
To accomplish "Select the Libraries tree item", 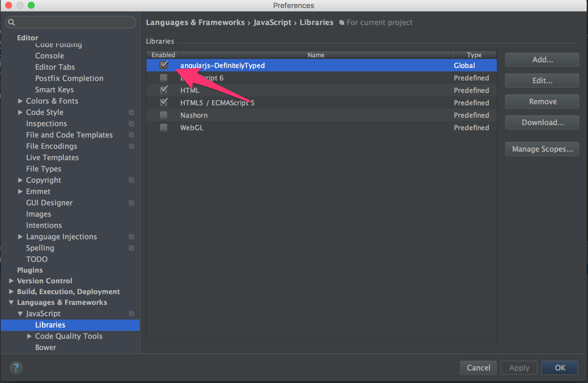I will pos(70,325).
